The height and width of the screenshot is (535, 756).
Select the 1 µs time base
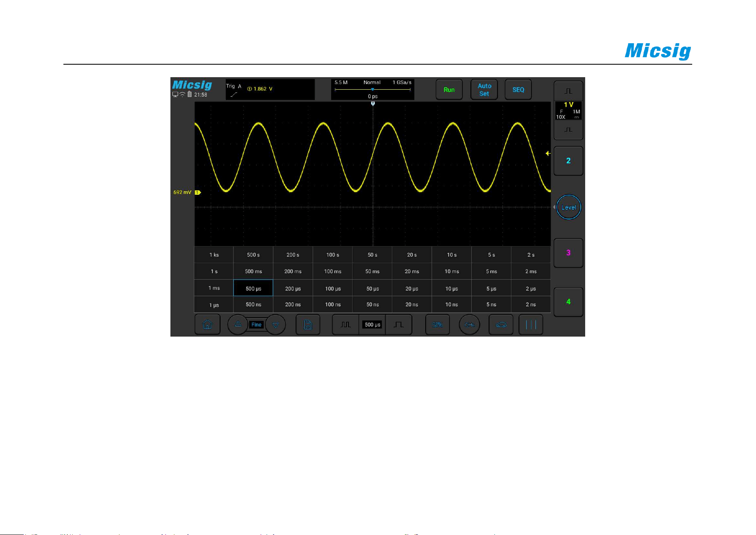[x=214, y=305]
